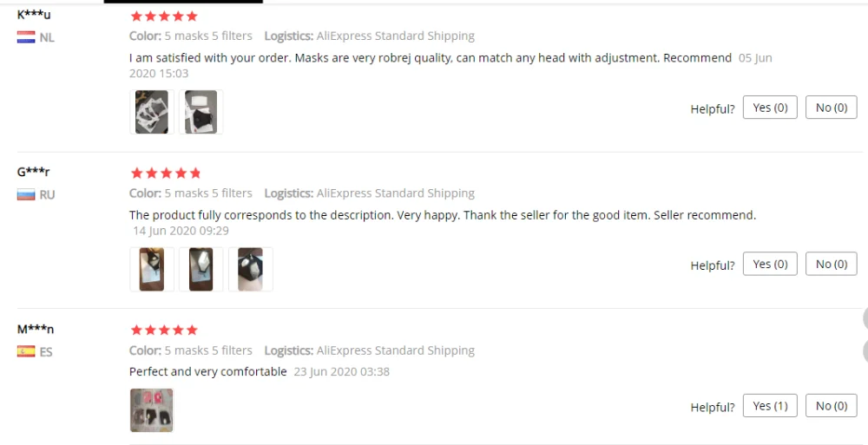Screen dimensions: 868x445
Task: Click Yes (1) on M***n's review
Action: tap(770, 406)
